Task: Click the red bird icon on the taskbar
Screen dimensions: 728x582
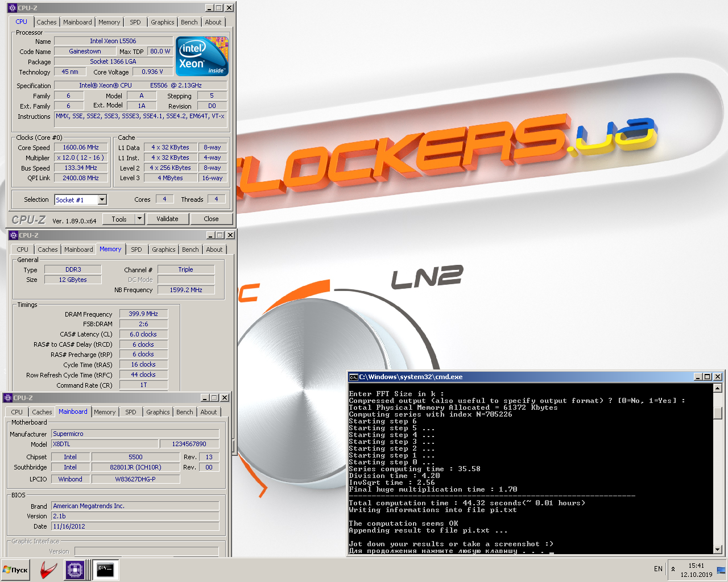Action: (48, 570)
